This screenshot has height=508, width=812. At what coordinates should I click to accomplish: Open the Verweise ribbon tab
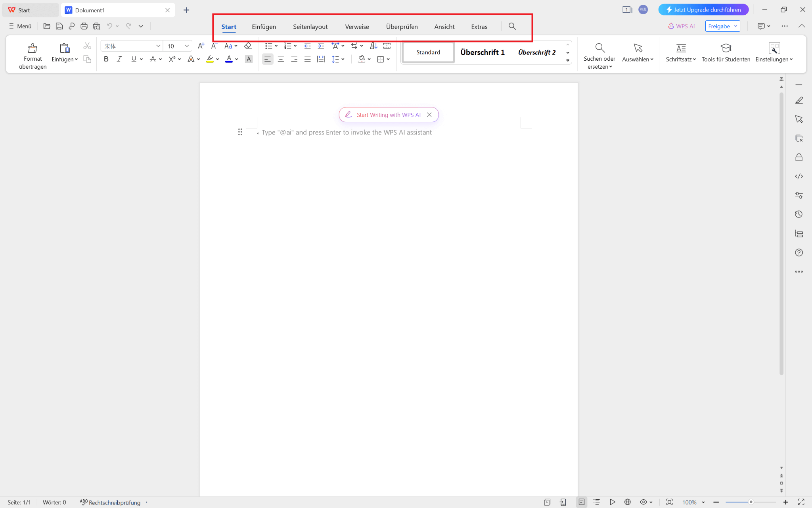coord(356,27)
